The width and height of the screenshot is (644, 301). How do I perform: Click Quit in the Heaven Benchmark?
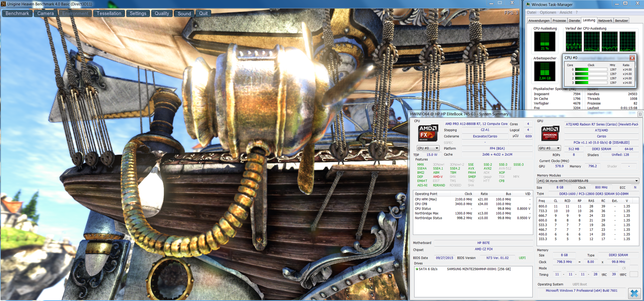click(x=203, y=13)
